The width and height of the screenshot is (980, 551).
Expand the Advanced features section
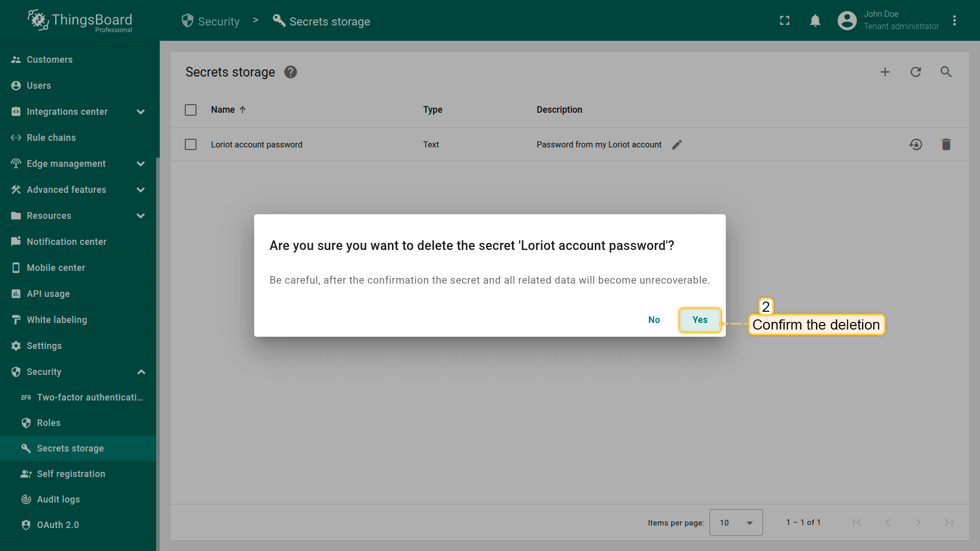[141, 190]
